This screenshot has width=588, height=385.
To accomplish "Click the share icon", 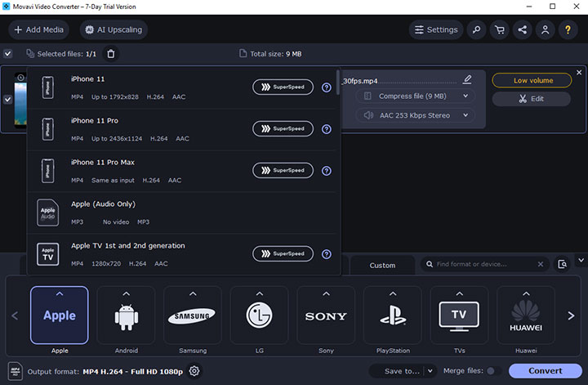I will 523,29.
